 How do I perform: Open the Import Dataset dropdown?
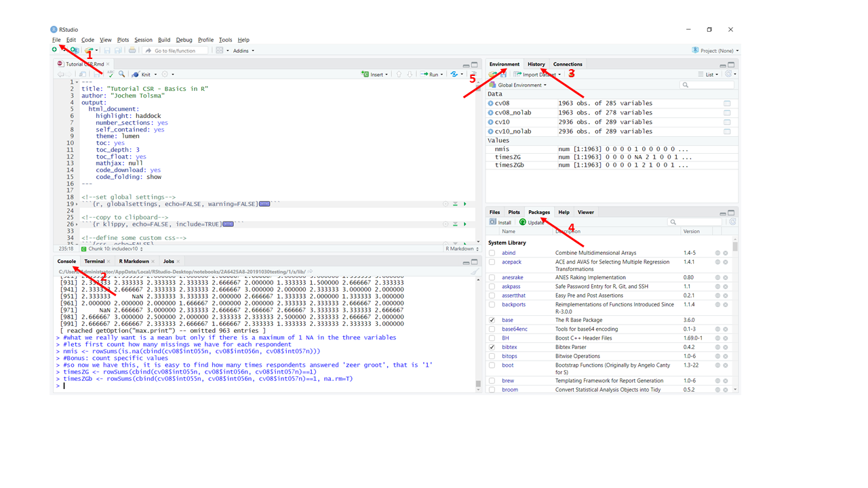pos(538,75)
